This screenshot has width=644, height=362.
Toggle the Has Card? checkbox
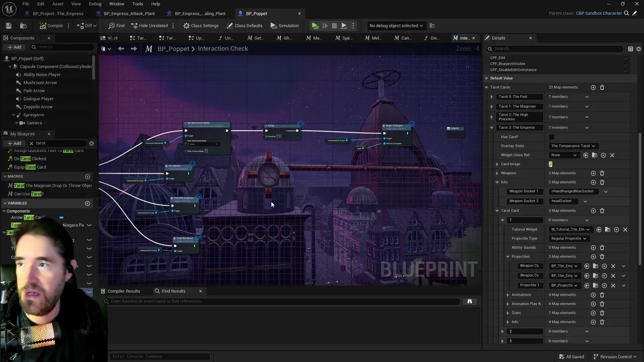point(551,137)
